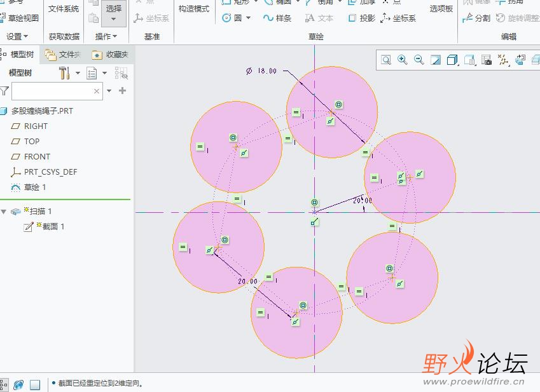Open the display style cube icon
This screenshot has width=540, height=392.
pos(452,60)
